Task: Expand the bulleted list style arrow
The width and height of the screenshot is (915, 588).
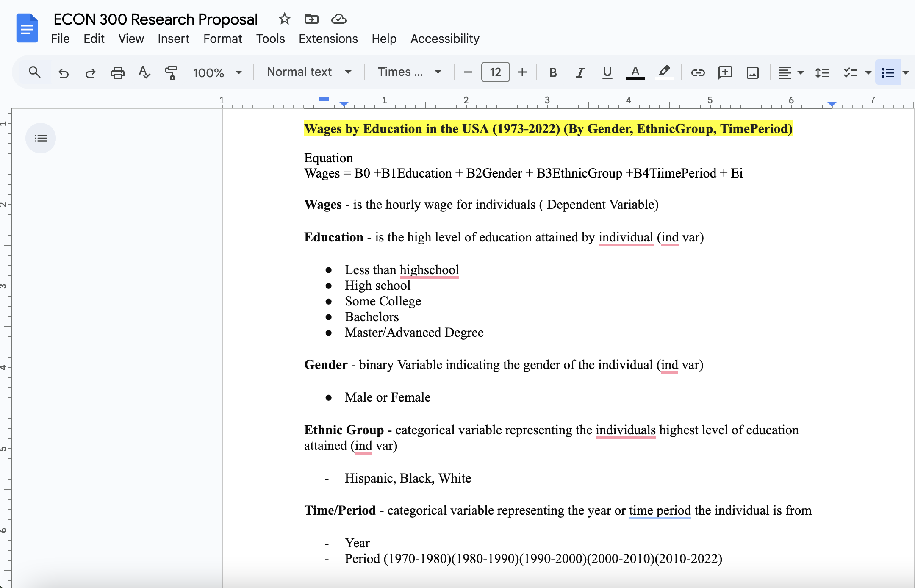Action: coord(906,73)
